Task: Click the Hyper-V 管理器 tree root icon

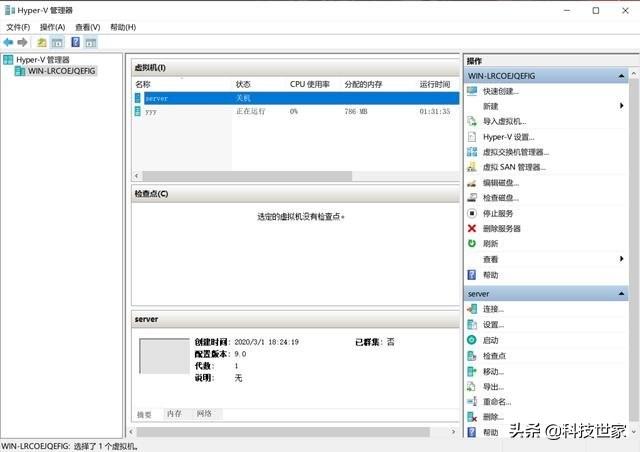Action: (8, 60)
